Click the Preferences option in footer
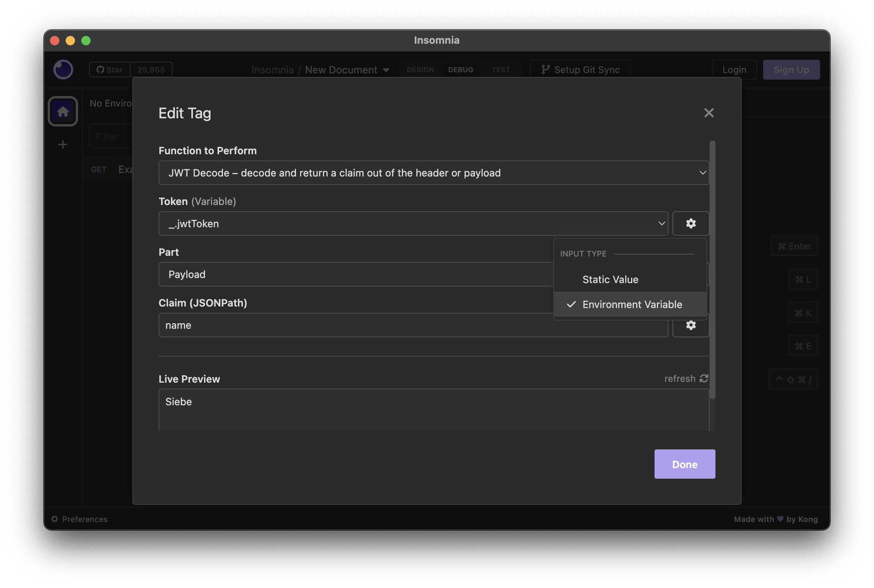 (79, 519)
